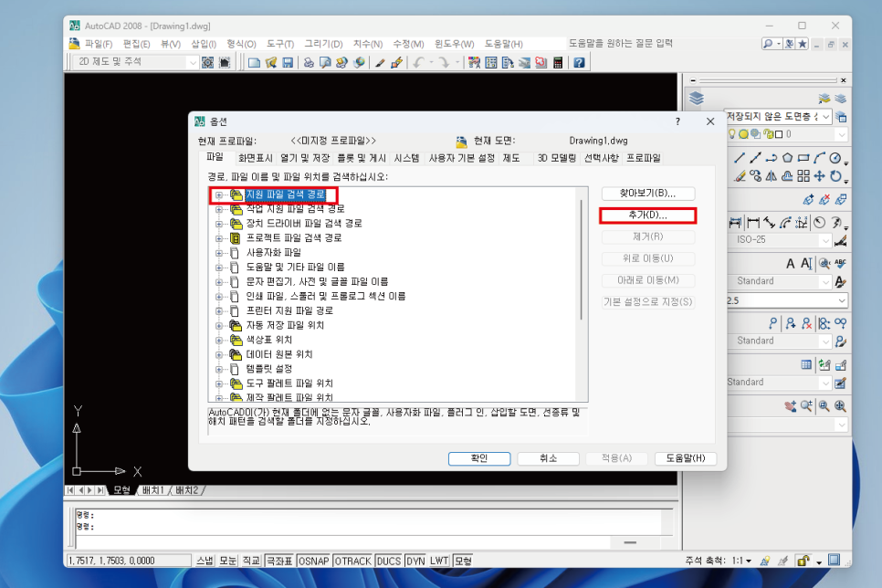
Task: Click the Multiline Text A icon
Action: pyautogui.click(x=791, y=263)
